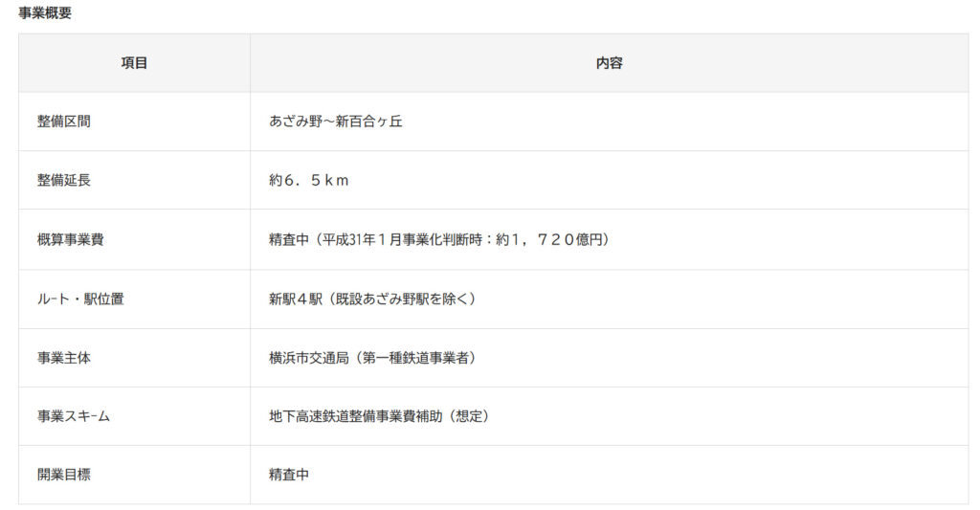
Task: Click the 地下高速鉄道整備事業費補助 cell text
Action: [x=356, y=416]
